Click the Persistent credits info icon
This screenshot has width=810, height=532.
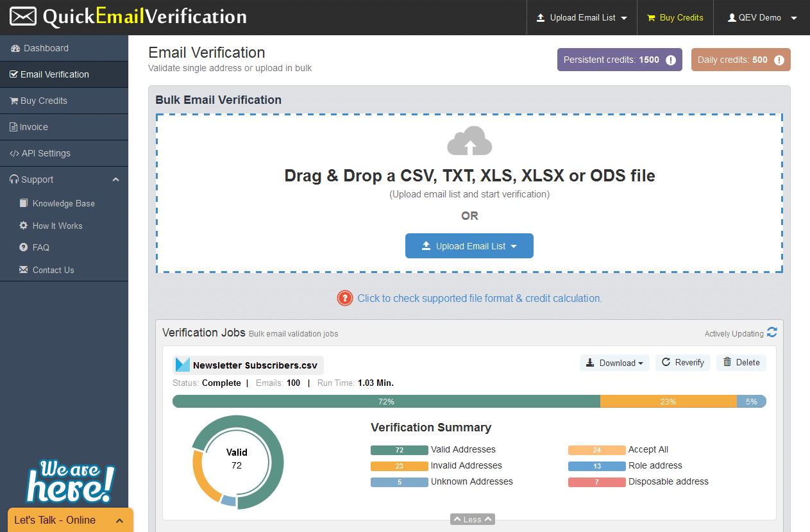(x=671, y=60)
